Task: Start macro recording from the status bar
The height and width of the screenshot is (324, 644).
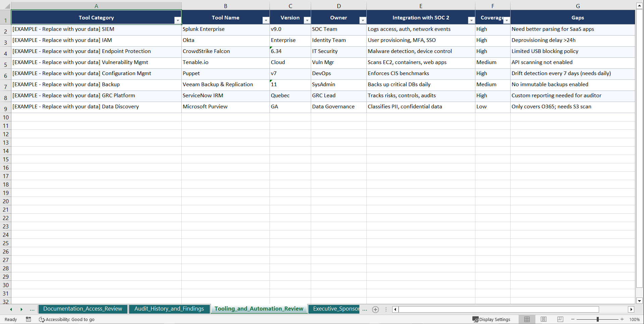Action: (28, 319)
